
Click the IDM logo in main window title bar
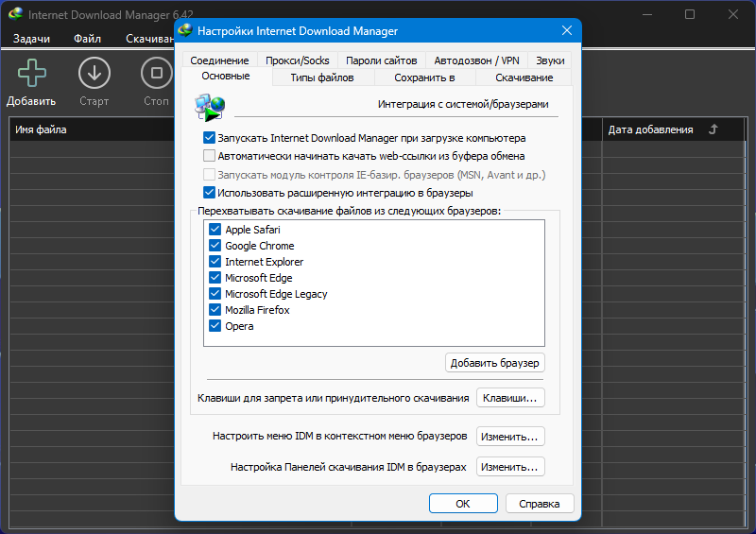tap(15, 14)
